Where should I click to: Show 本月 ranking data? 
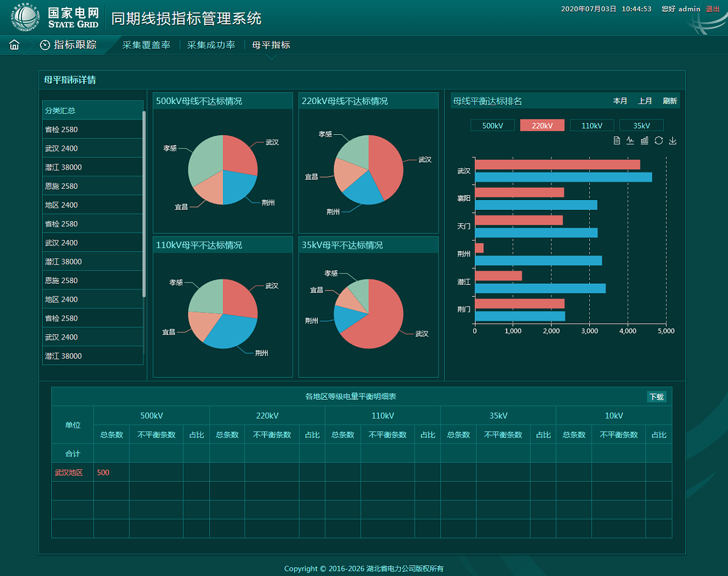(620, 101)
